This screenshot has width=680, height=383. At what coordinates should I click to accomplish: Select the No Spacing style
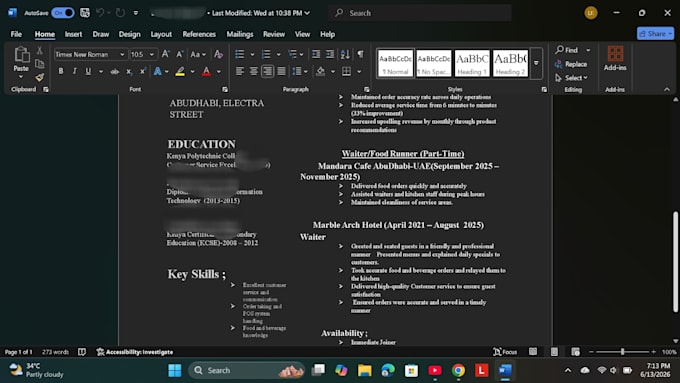[434, 63]
